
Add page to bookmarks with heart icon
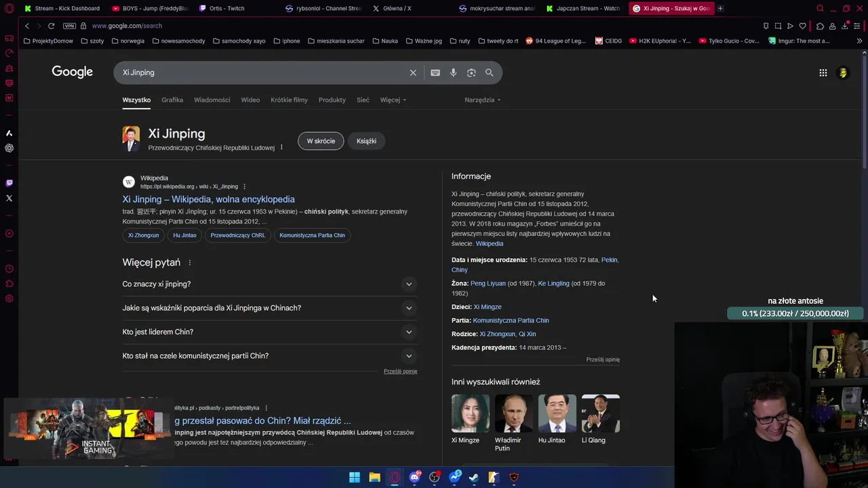coord(802,26)
